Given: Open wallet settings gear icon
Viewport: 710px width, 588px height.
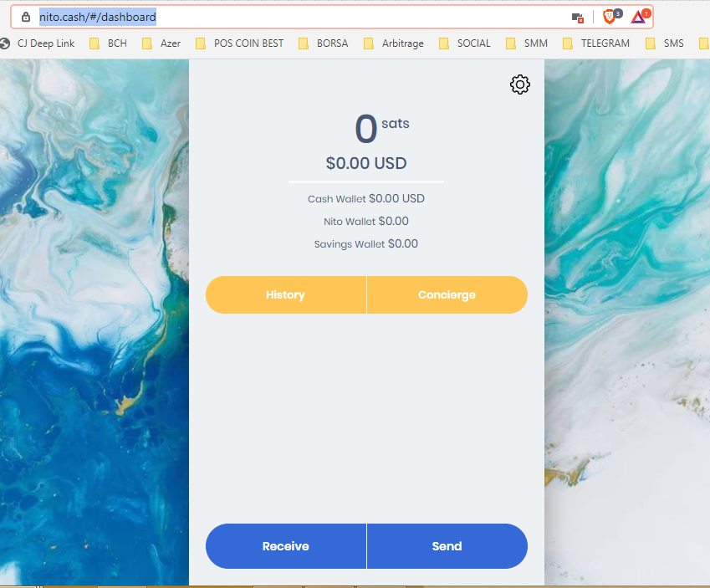Looking at the screenshot, I should pyautogui.click(x=520, y=84).
